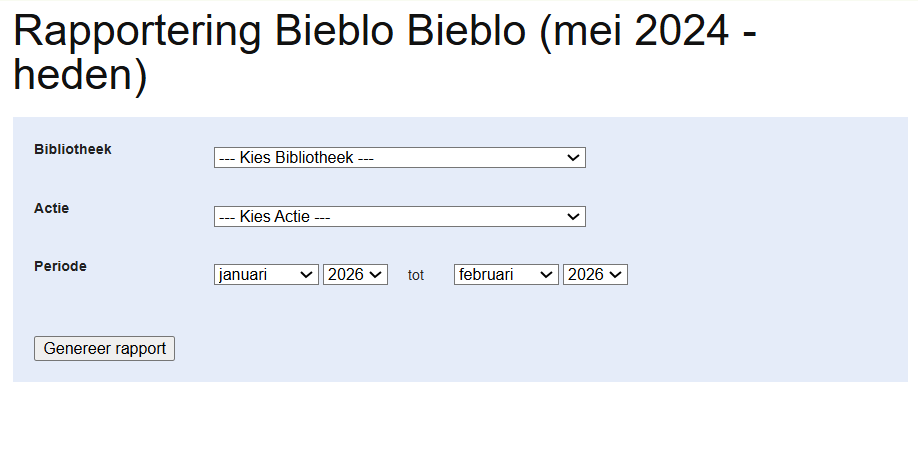Click the Genereer rapport button

click(x=105, y=348)
